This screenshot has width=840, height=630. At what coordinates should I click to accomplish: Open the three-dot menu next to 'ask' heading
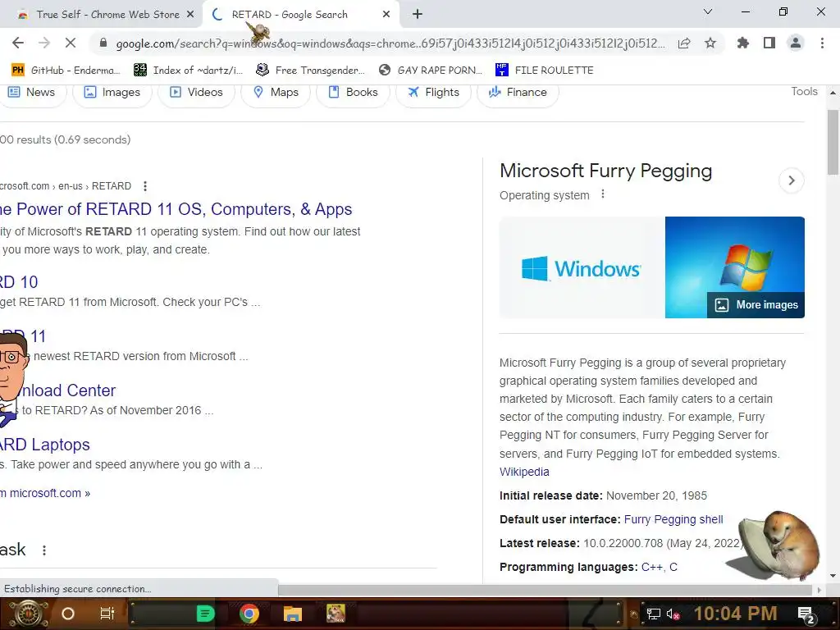coord(44,550)
